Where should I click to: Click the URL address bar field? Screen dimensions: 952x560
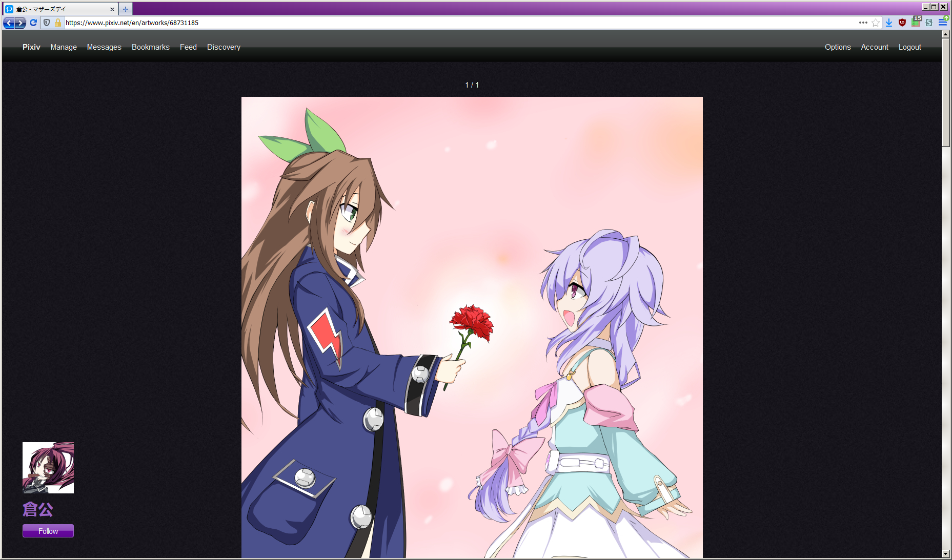pos(410,23)
